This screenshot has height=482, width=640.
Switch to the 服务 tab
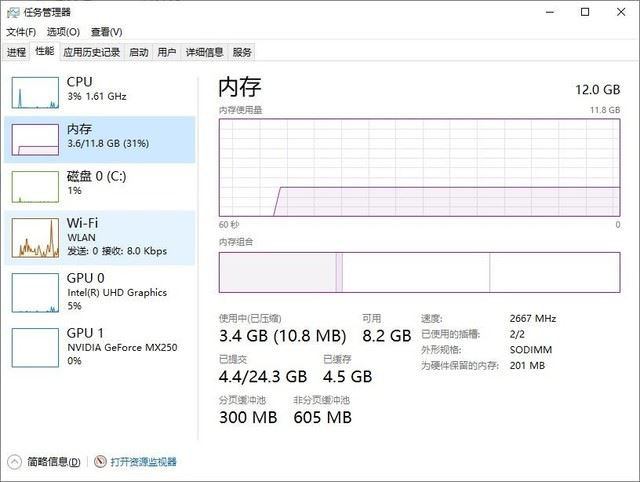click(242, 52)
